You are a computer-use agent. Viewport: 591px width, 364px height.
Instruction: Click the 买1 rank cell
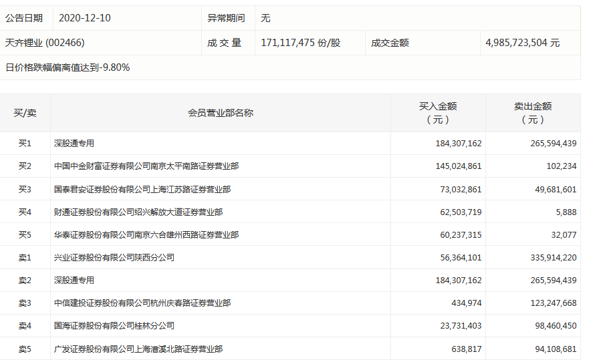[x=25, y=144]
